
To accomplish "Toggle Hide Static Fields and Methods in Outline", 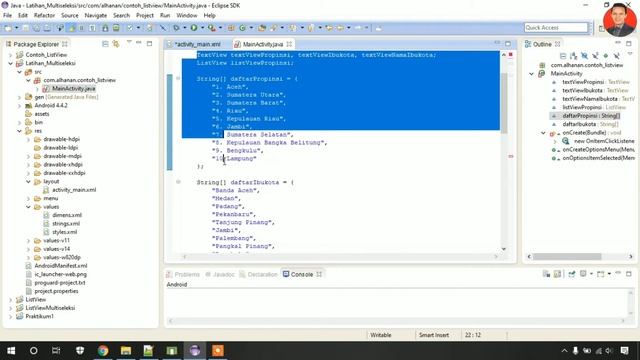I will (595, 56).
